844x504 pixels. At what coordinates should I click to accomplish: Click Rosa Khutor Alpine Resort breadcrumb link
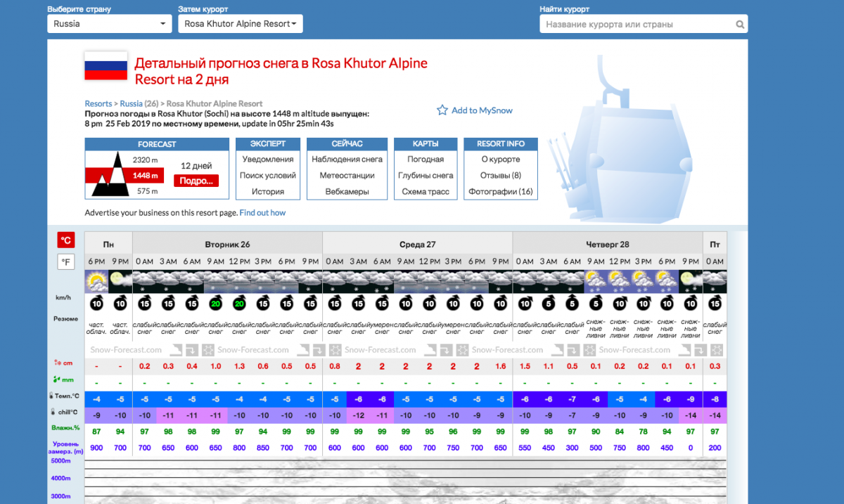(215, 104)
